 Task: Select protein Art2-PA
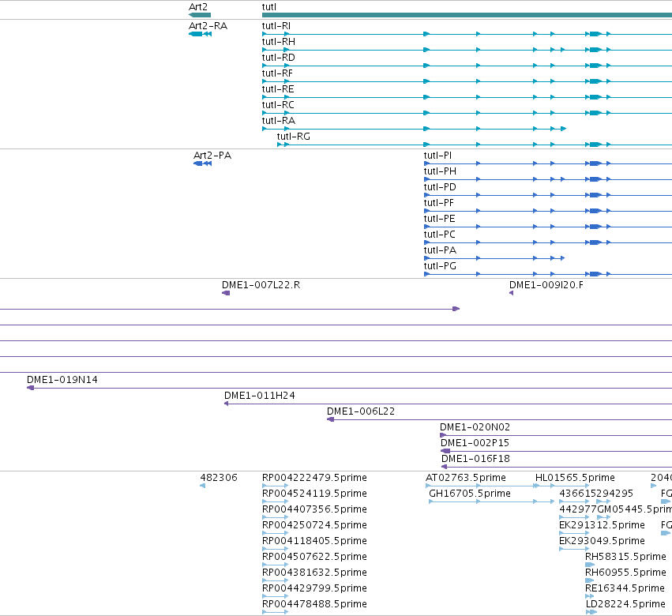tap(212, 155)
